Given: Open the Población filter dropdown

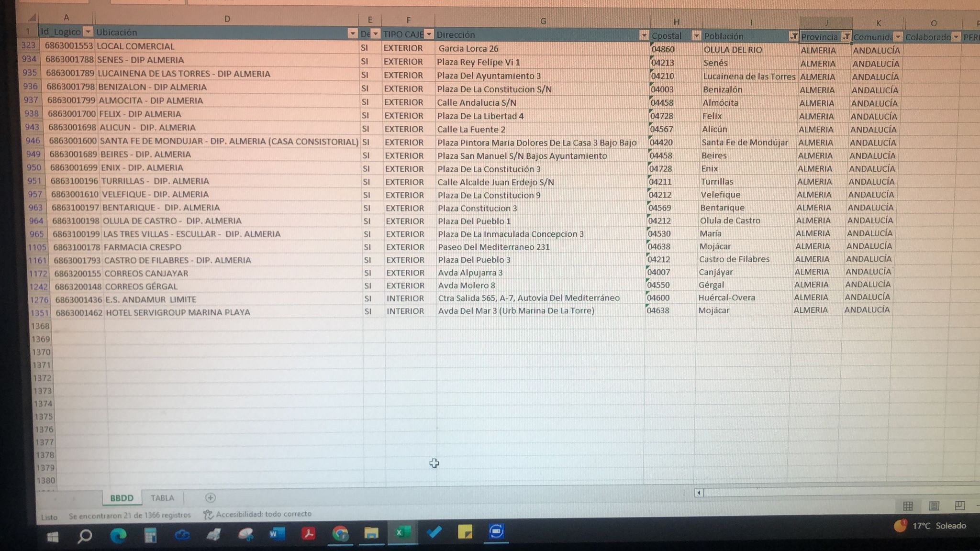Looking at the screenshot, I should [793, 36].
